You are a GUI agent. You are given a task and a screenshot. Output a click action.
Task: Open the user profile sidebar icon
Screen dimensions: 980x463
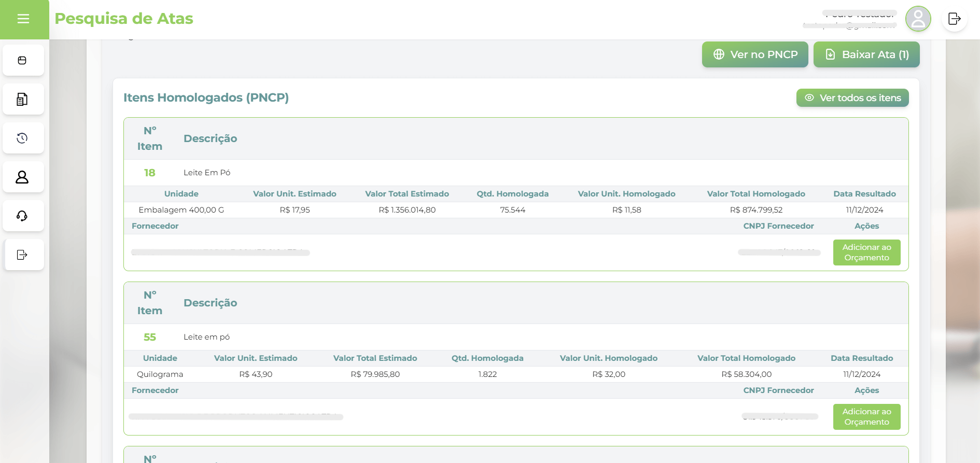[x=22, y=177]
